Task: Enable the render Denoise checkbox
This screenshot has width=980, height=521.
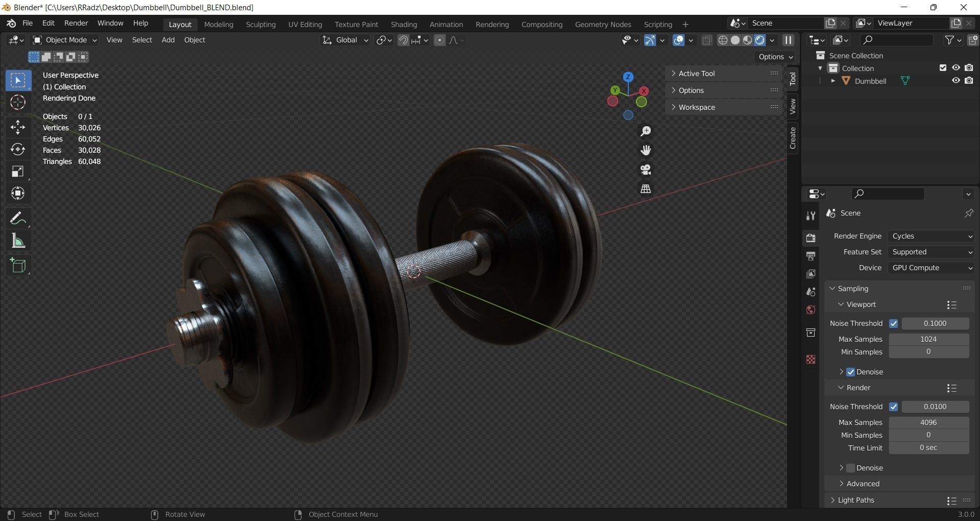Action: point(850,468)
